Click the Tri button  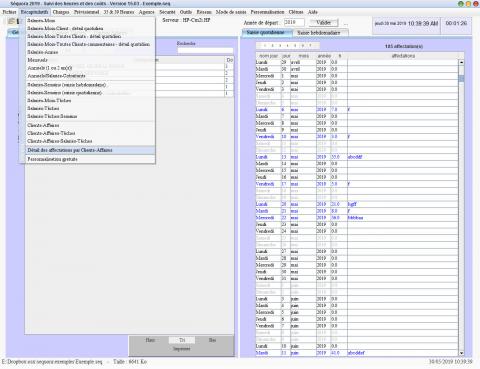point(182,340)
